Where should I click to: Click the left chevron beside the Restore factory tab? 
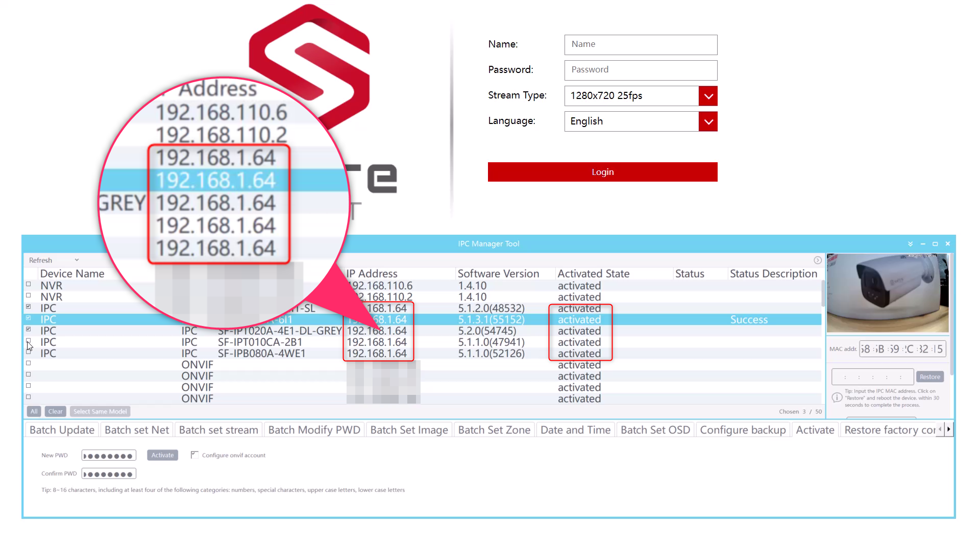tap(940, 429)
